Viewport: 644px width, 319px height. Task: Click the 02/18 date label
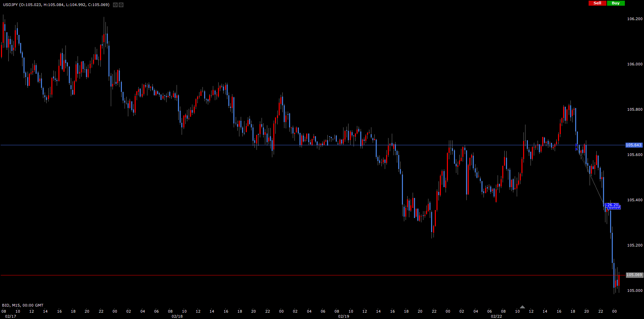coord(177,316)
